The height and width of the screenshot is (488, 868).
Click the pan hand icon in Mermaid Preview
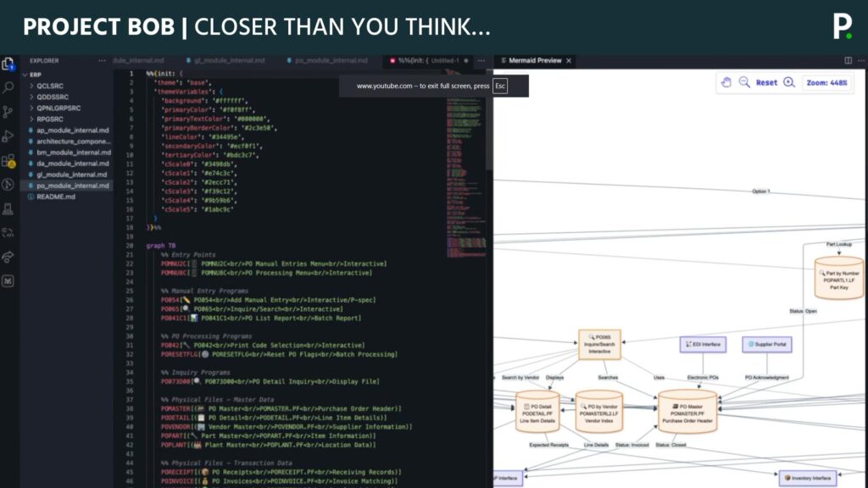726,80
